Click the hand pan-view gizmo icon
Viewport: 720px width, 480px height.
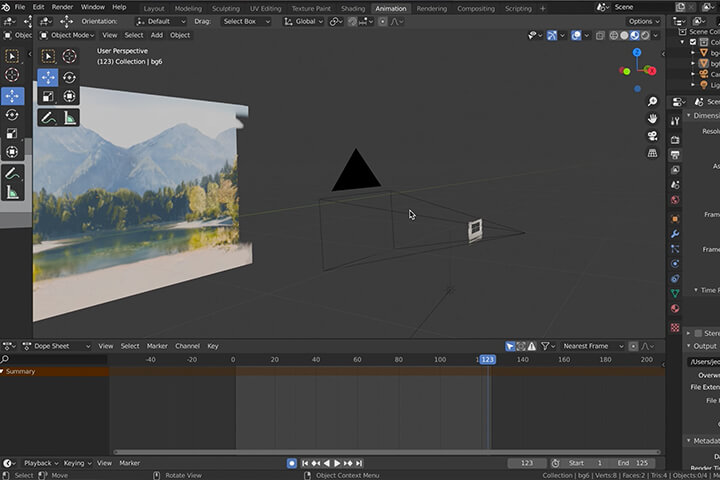coord(652,119)
